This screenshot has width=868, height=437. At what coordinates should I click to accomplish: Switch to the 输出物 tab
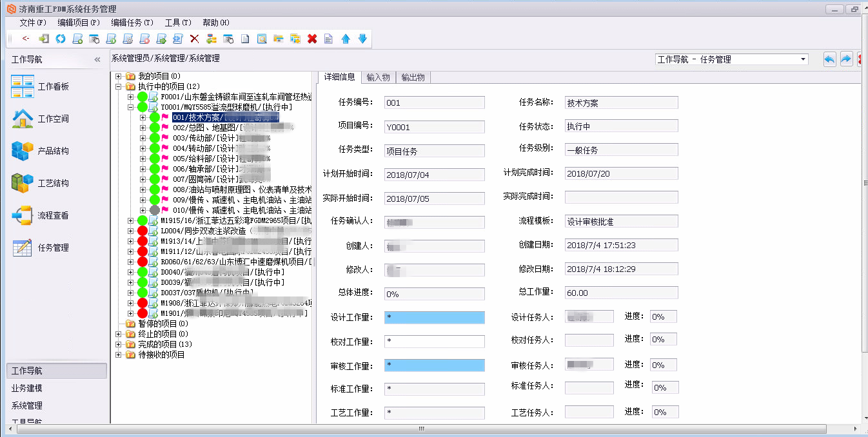(x=413, y=77)
